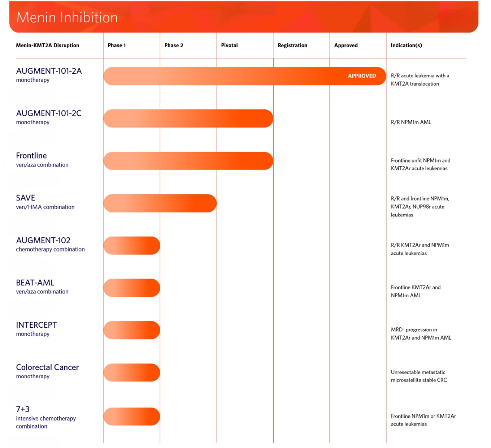Viewport: 491px width, 448px height.
Task: Select the Unresectable metastatic CRC indication text
Action: coord(418,376)
